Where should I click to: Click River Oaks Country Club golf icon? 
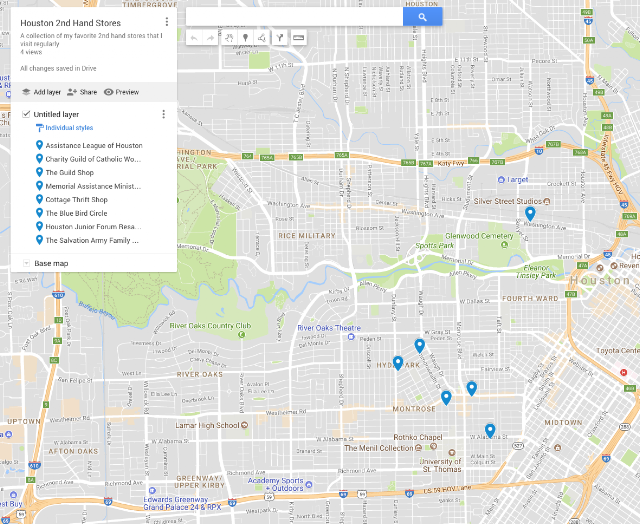point(241,335)
